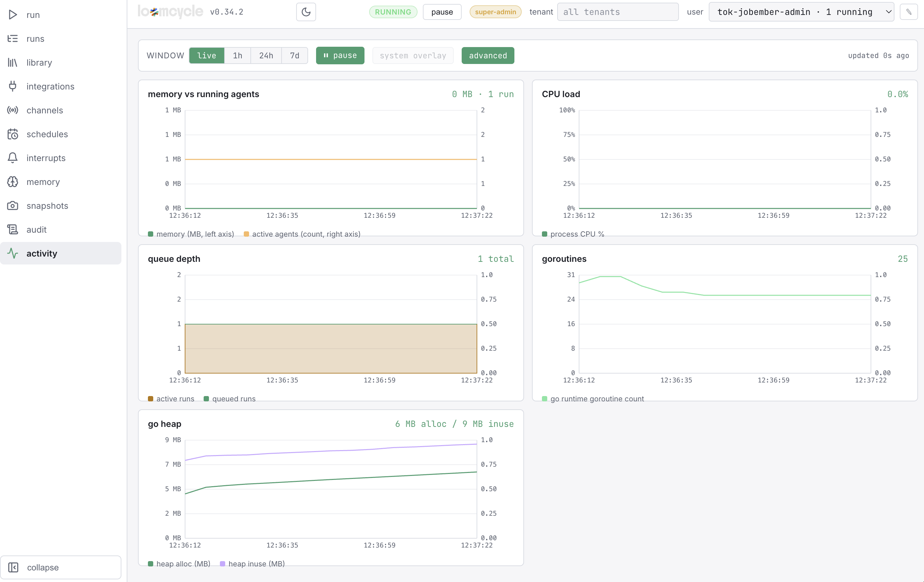Open integrations section
This screenshot has height=582, width=924.
point(61,86)
